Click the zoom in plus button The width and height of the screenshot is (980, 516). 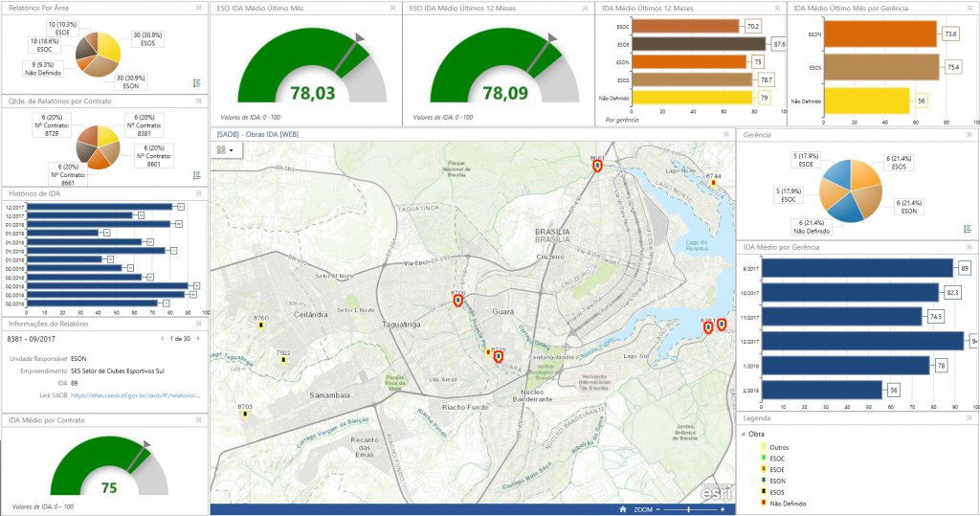pyautogui.click(x=723, y=509)
